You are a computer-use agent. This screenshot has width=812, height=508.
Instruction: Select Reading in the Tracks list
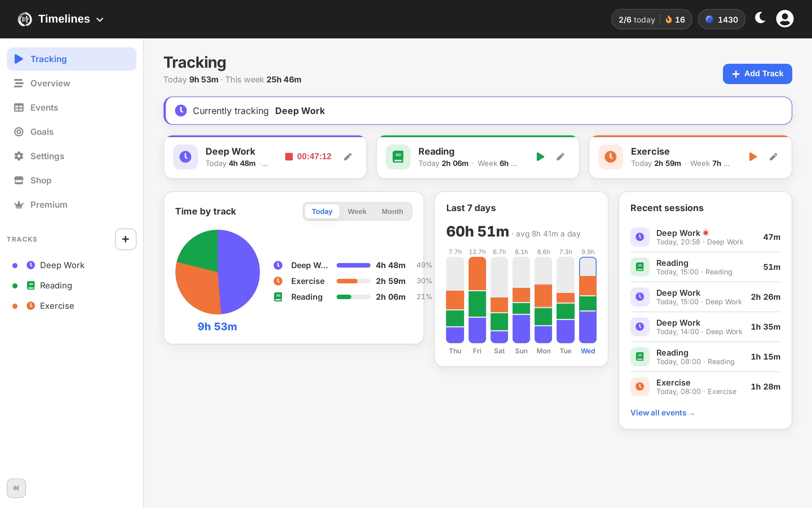pos(71,286)
